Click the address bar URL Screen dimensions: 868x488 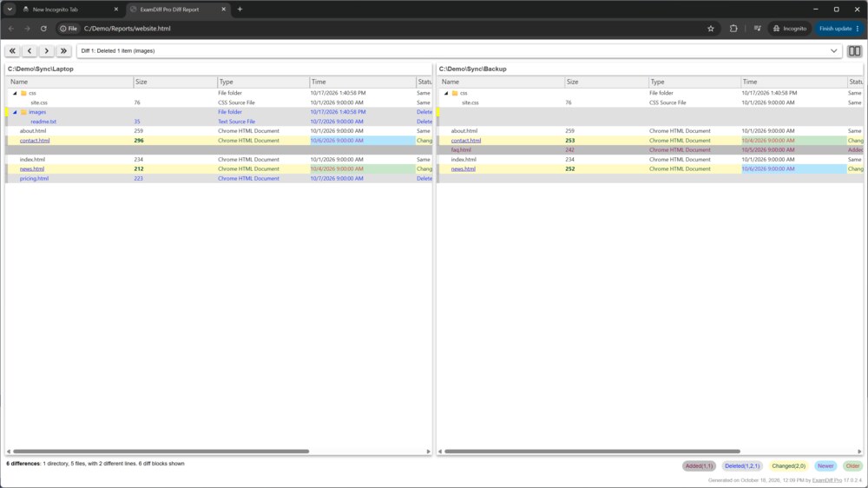(x=128, y=29)
